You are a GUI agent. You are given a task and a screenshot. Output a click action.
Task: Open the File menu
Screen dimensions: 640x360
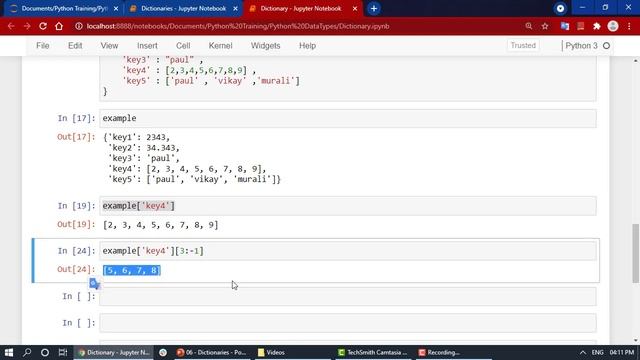[43, 46]
